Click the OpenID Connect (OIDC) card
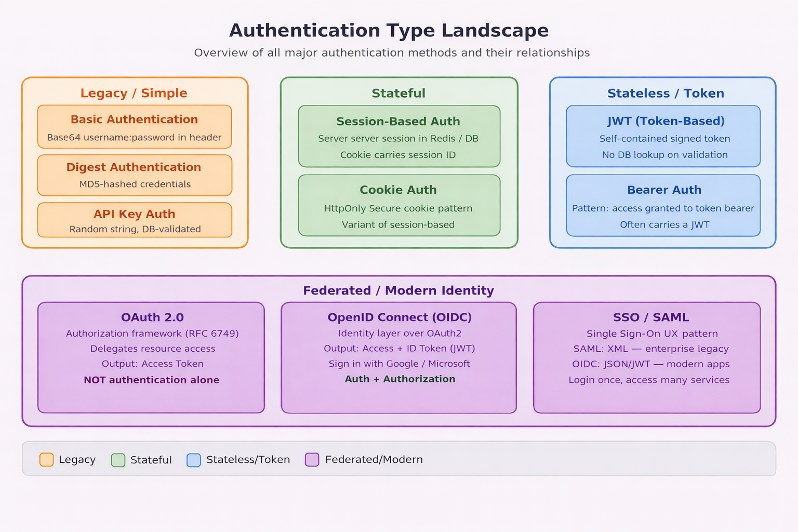The width and height of the screenshot is (798, 532). point(399,357)
